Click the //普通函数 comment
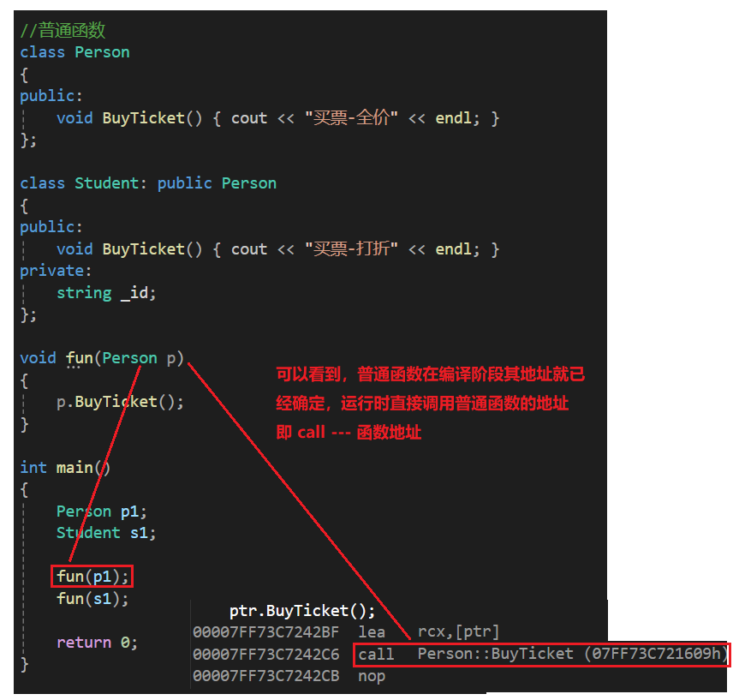The height and width of the screenshot is (700, 739). point(63,30)
